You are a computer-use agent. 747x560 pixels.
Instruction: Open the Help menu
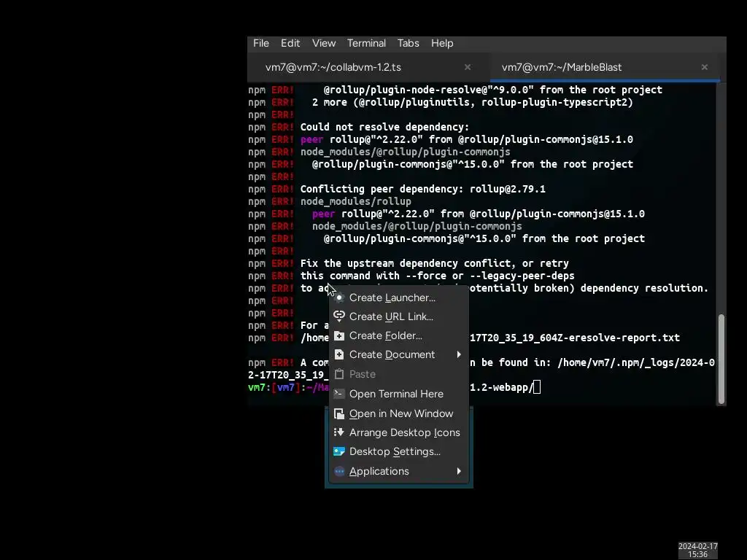pos(442,43)
